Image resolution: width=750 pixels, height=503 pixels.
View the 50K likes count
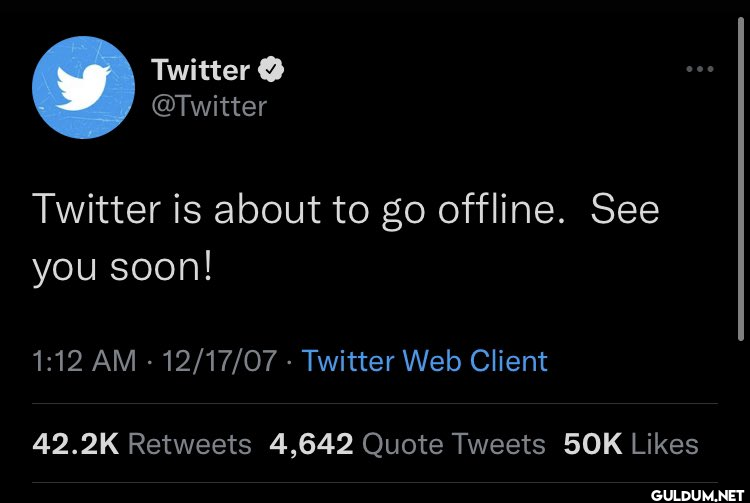pyautogui.click(x=593, y=444)
